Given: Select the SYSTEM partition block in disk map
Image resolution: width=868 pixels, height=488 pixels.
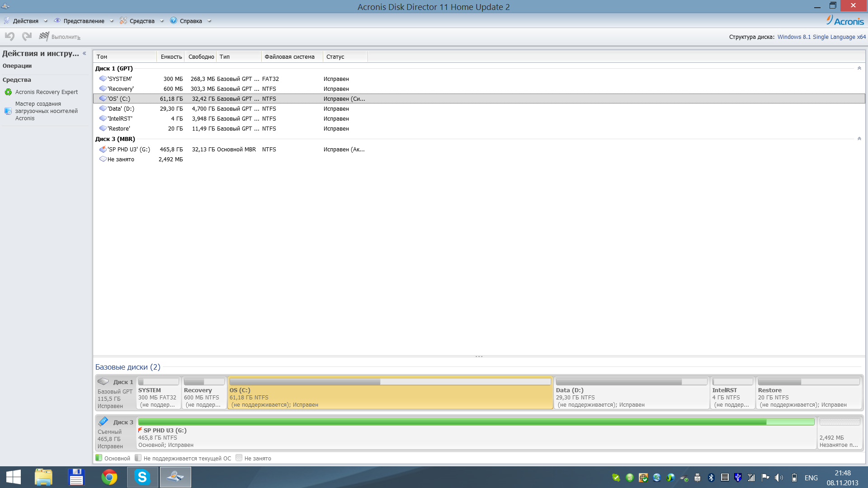Looking at the screenshot, I should click(x=158, y=393).
